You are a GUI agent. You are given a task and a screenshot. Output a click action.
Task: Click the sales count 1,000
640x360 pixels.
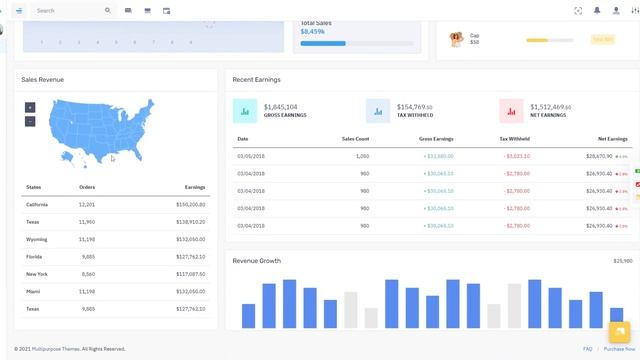pos(362,156)
